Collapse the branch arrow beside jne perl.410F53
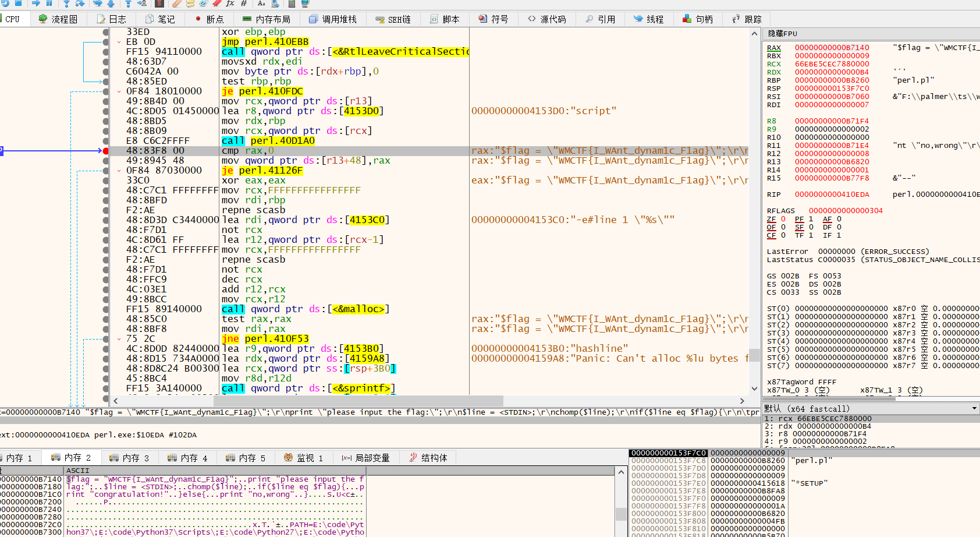 pyautogui.click(x=120, y=338)
